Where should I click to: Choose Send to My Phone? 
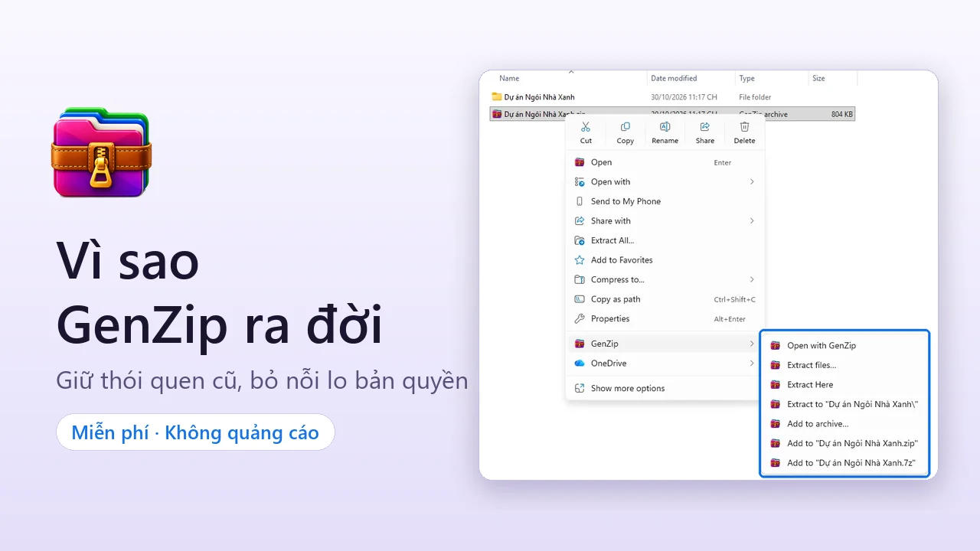(665, 201)
